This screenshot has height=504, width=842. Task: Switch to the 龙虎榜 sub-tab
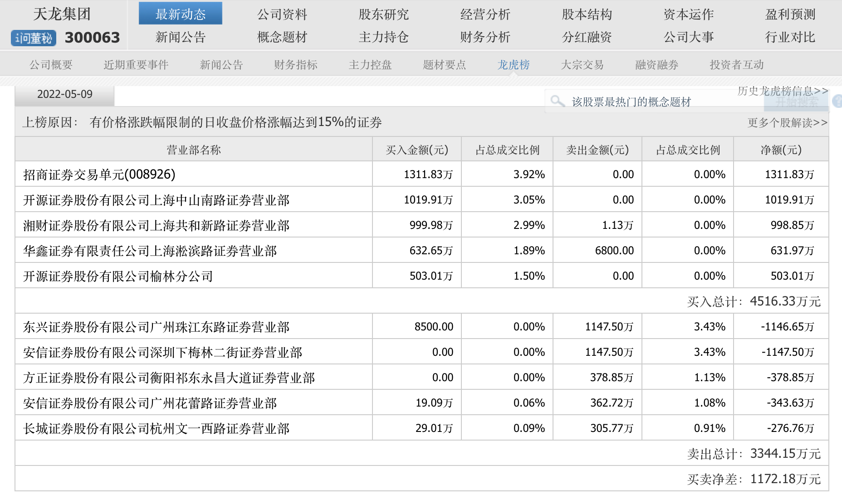point(514,65)
